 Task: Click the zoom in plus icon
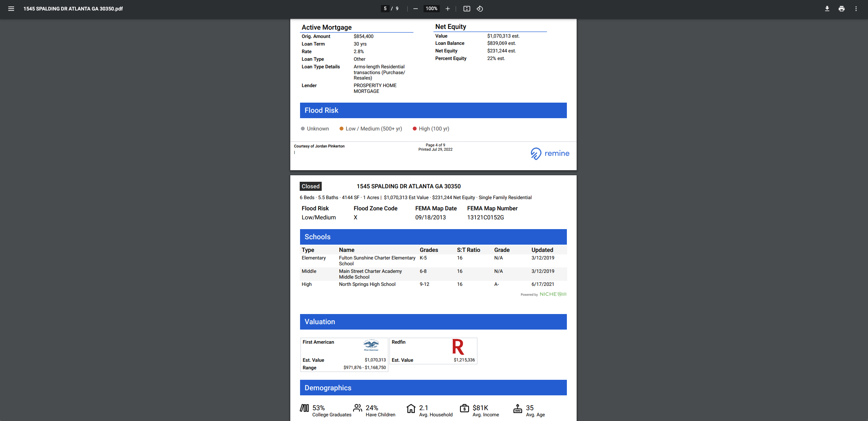coord(448,9)
